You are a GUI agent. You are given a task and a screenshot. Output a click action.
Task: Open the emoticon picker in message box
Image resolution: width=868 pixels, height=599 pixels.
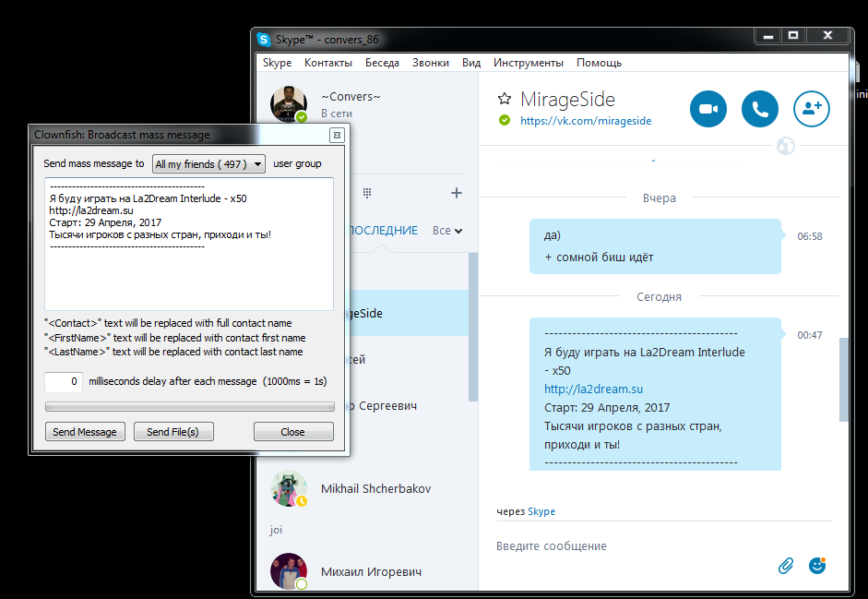coord(817,566)
